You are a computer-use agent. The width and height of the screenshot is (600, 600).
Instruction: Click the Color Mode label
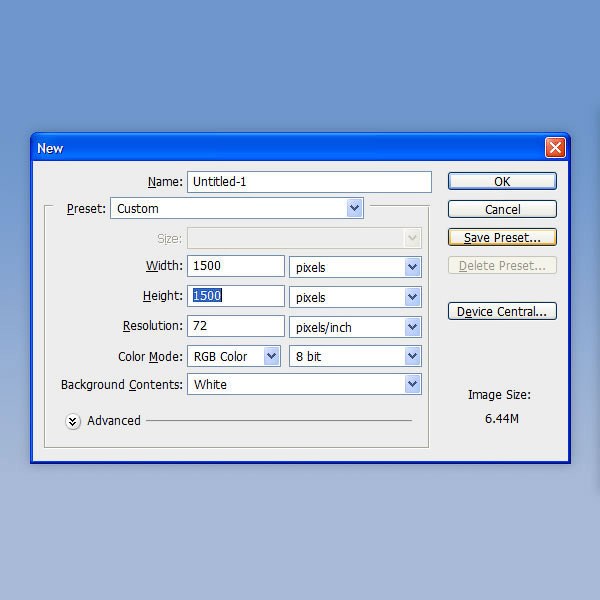[150, 357]
